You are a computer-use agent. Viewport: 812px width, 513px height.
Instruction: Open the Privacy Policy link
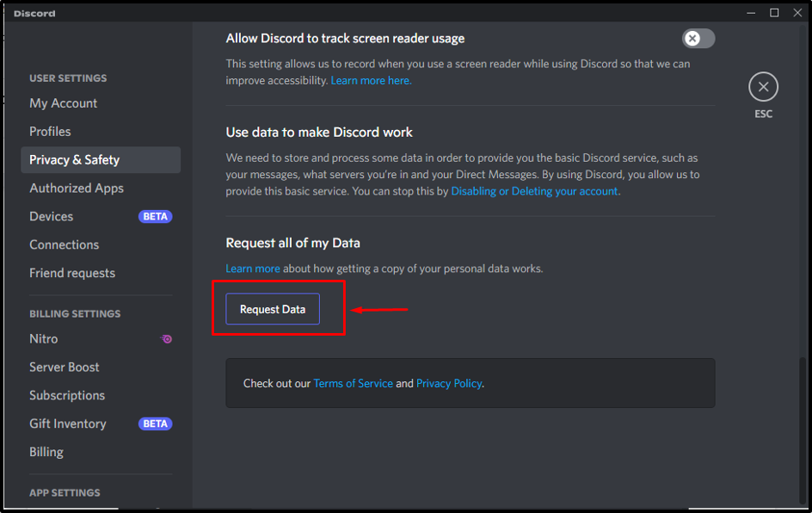coord(449,384)
